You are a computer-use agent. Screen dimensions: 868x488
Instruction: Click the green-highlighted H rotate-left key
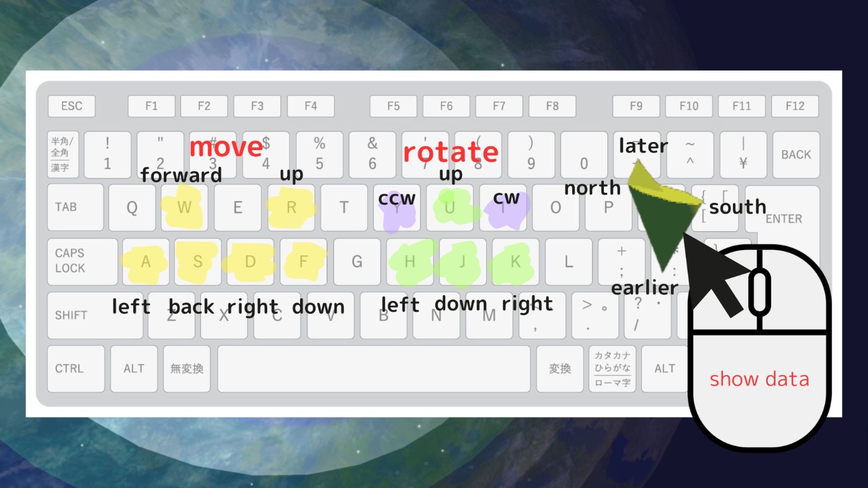click(x=410, y=261)
